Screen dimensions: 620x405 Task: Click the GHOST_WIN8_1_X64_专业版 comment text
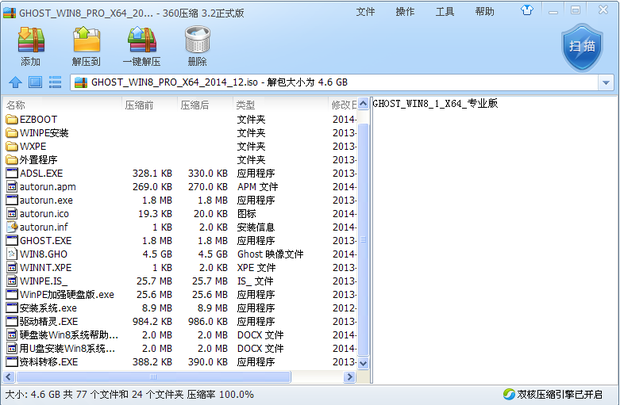coord(435,104)
